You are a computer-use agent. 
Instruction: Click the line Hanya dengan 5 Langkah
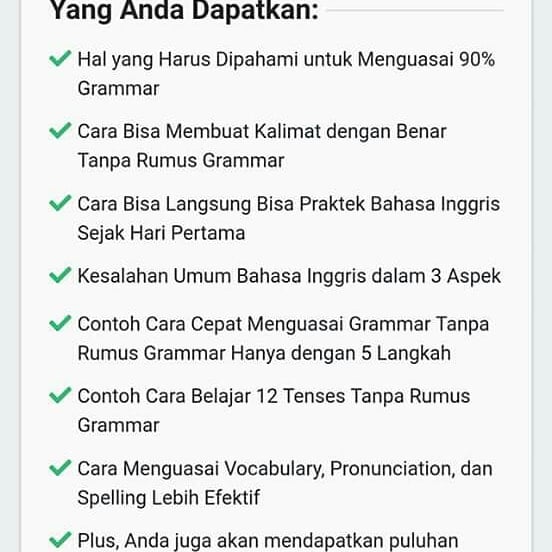click(341, 353)
